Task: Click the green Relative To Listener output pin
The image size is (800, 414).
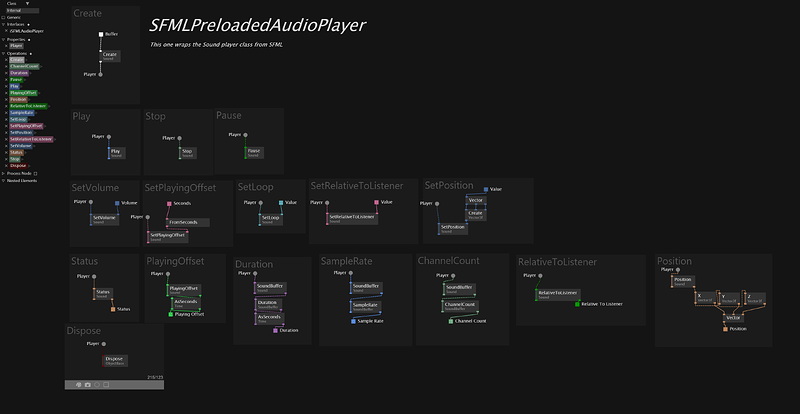Action: [578, 304]
